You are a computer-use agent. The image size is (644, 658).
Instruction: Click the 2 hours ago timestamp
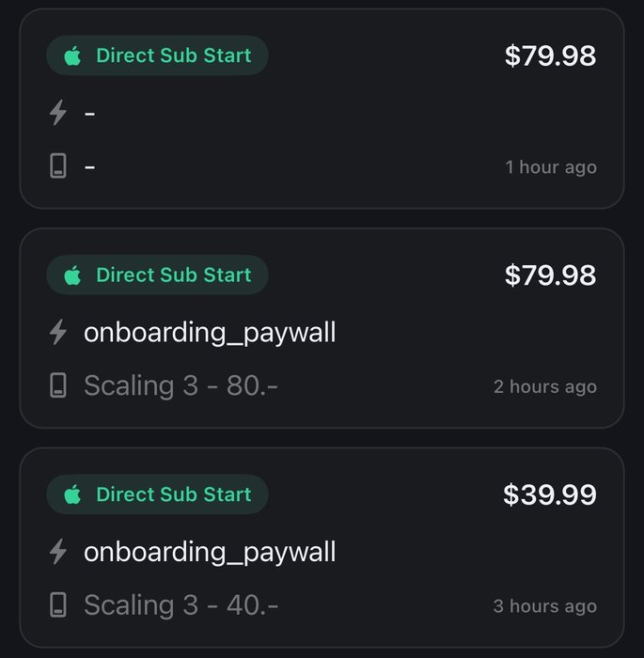click(x=545, y=386)
